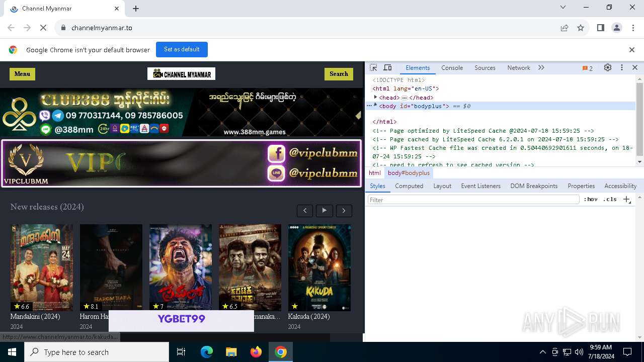Select the inspect element picker icon
644x362 pixels.
[373, 68]
